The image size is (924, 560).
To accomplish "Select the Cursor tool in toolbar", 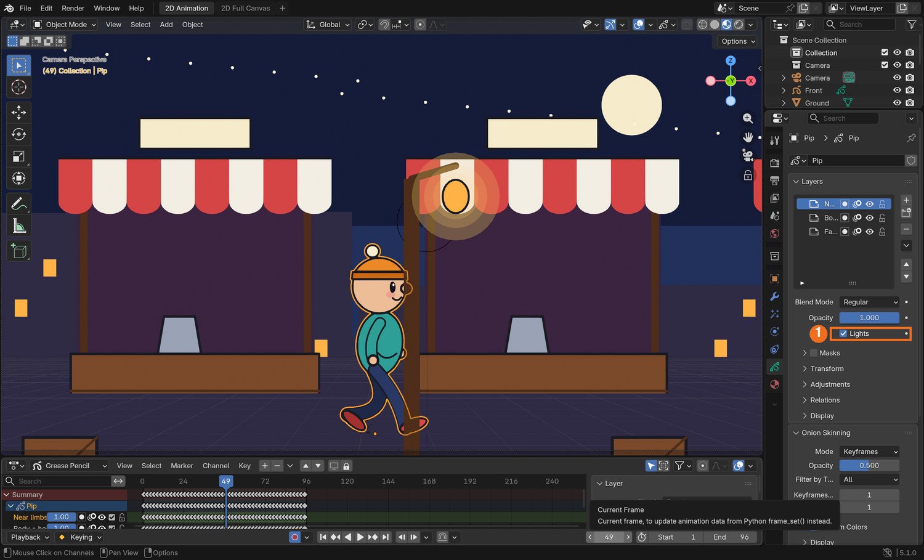I will coord(18,87).
